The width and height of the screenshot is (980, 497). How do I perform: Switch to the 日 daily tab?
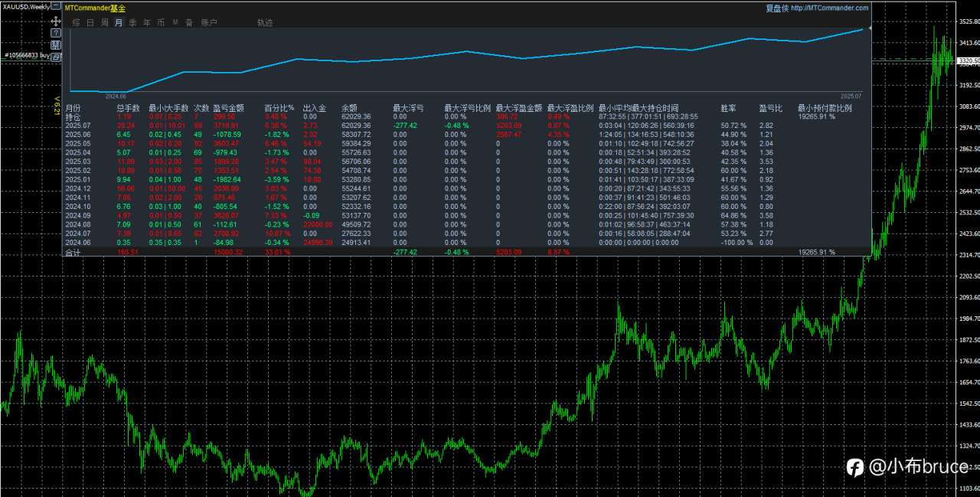(x=90, y=23)
